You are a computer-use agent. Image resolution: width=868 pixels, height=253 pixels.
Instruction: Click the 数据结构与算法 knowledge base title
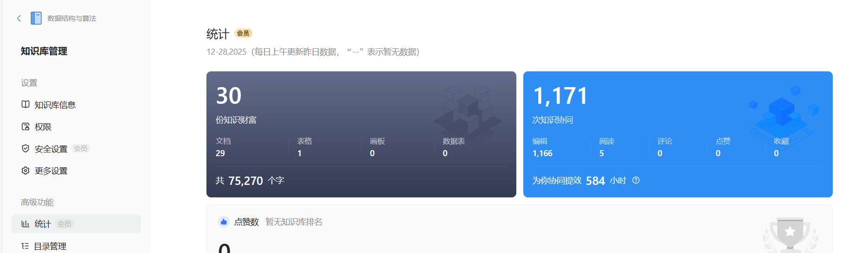pos(72,19)
